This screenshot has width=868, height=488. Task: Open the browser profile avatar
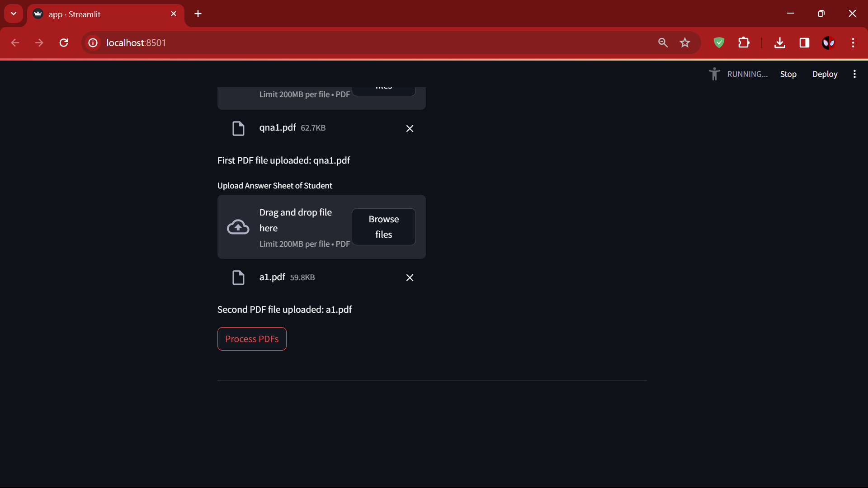tap(828, 43)
